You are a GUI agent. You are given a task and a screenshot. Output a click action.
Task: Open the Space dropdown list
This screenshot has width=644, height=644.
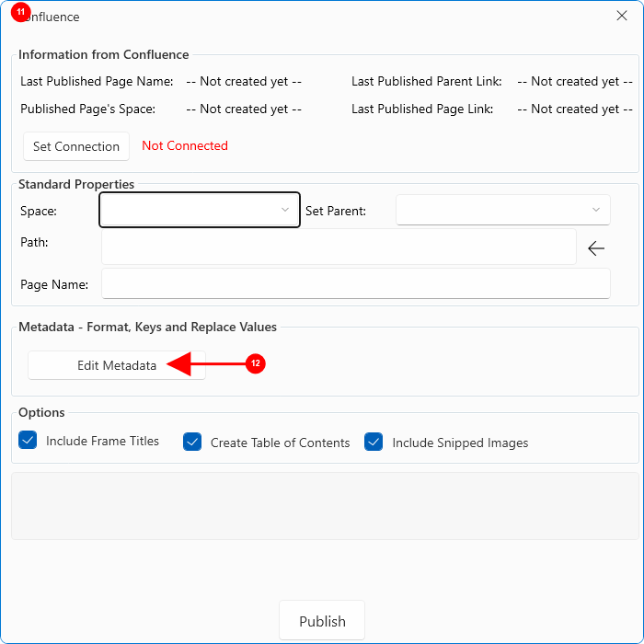point(200,210)
